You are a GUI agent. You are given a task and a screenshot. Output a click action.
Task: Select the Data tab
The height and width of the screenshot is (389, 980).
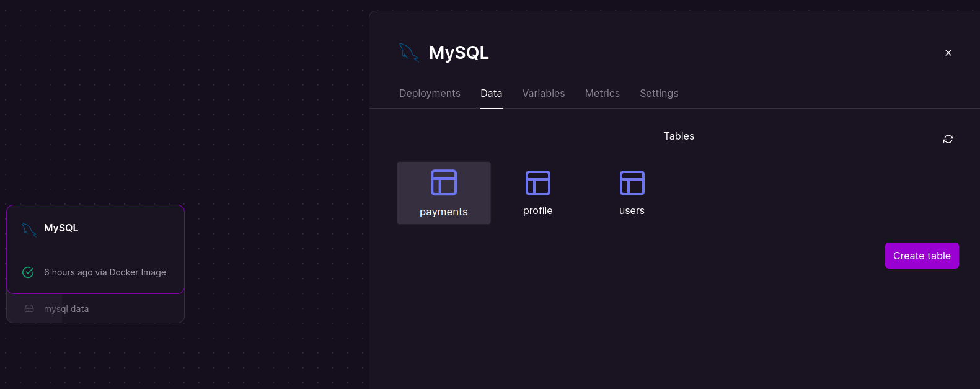pyautogui.click(x=492, y=93)
